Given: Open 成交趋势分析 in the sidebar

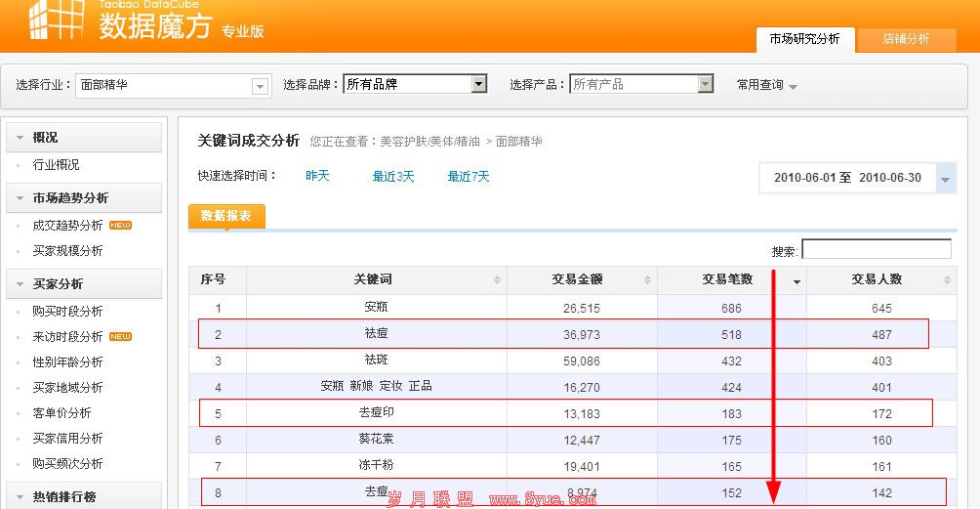Looking at the screenshot, I should pos(67,226).
